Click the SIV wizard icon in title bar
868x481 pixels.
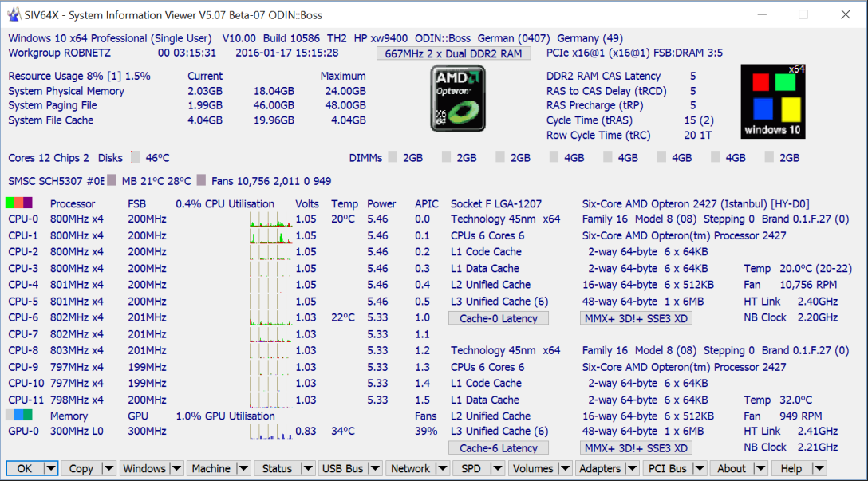pyautogui.click(x=14, y=15)
